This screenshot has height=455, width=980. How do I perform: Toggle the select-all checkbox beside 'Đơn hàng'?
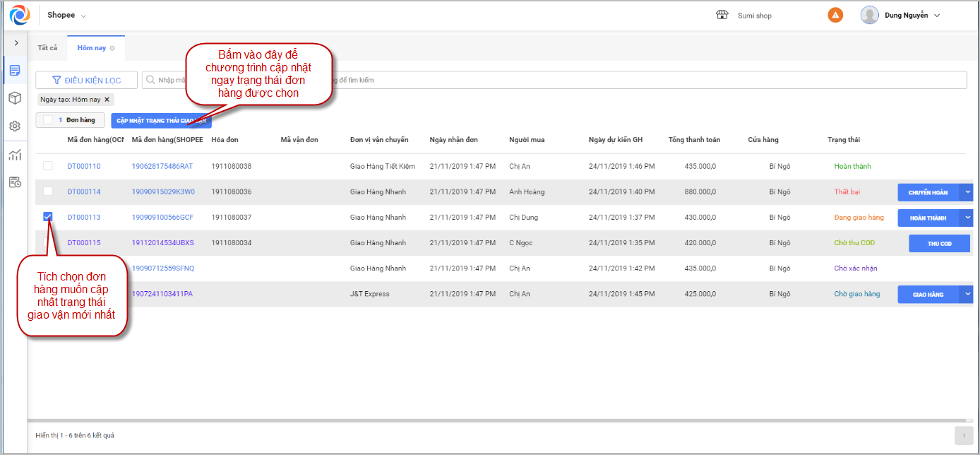coord(48,120)
